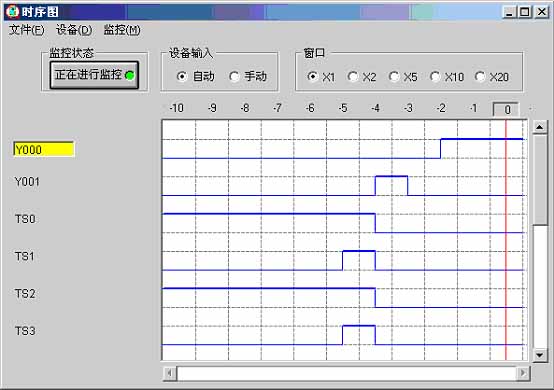Screen dimensions: 554x390
Task: Click the vertical scrollbar up arrow
Action: click(x=540, y=126)
